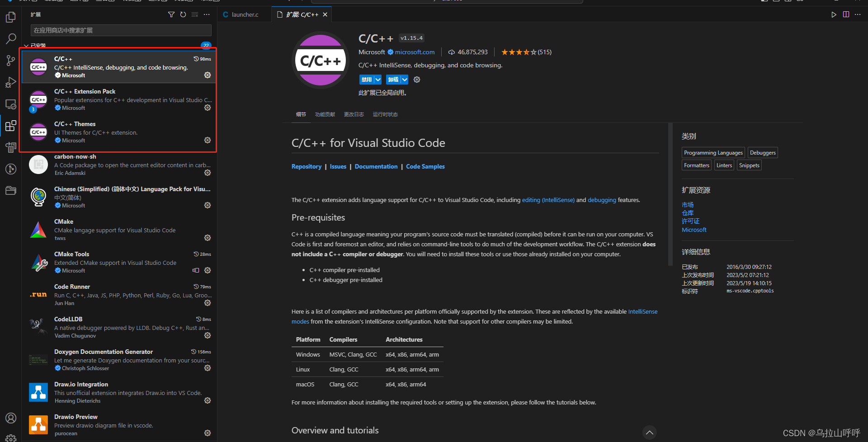Open manage gear for Code Runner

click(208, 303)
